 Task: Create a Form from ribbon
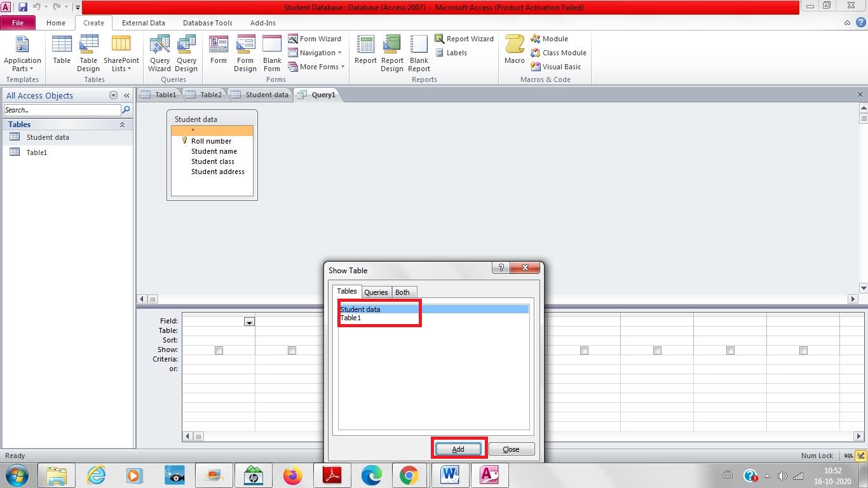(x=219, y=51)
